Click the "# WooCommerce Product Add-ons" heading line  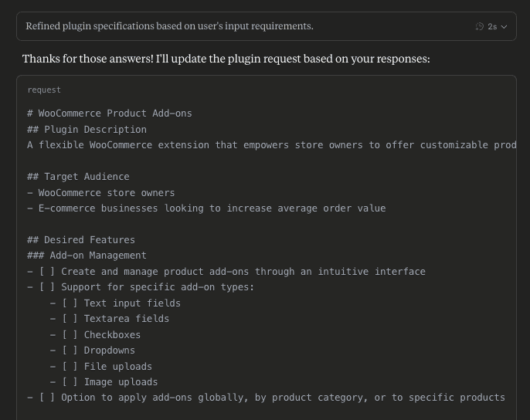pyautogui.click(x=110, y=113)
